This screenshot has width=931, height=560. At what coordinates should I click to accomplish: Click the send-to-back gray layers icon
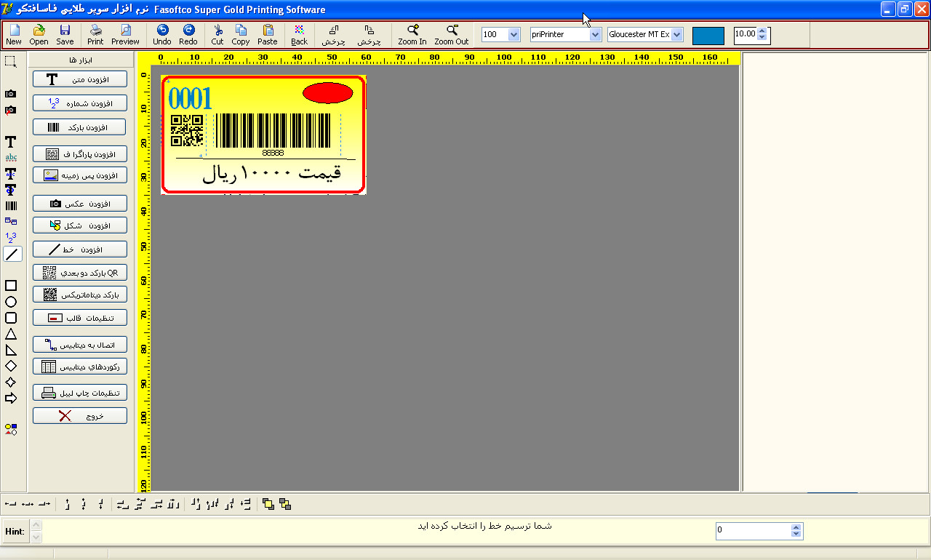pos(285,503)
